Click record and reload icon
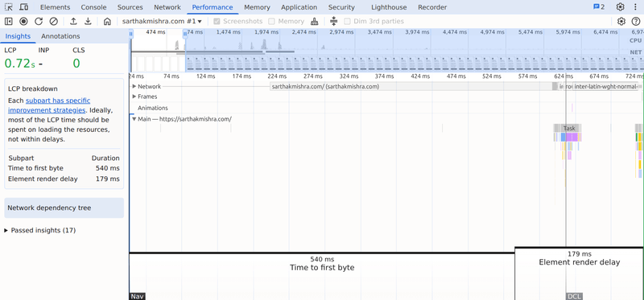 coord(38,22)
